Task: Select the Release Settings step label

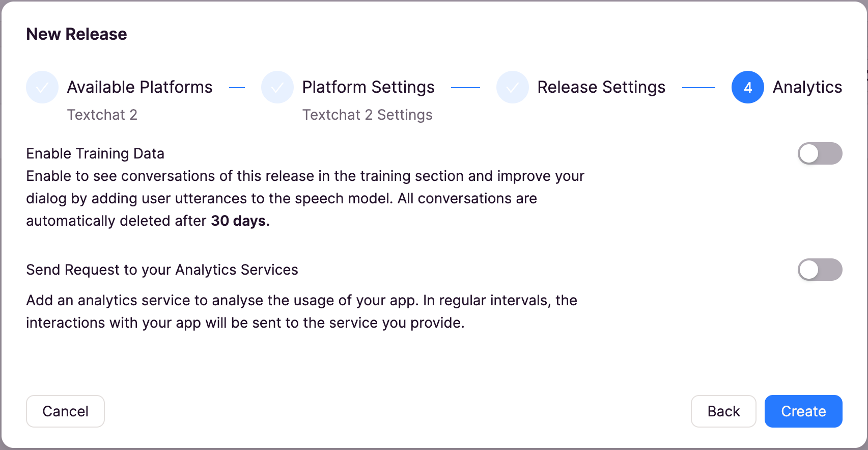Action: point(601,87)
